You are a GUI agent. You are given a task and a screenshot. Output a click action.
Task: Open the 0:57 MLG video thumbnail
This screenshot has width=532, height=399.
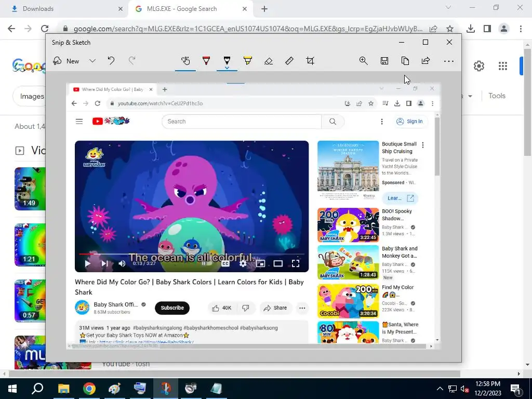point(30,301)
